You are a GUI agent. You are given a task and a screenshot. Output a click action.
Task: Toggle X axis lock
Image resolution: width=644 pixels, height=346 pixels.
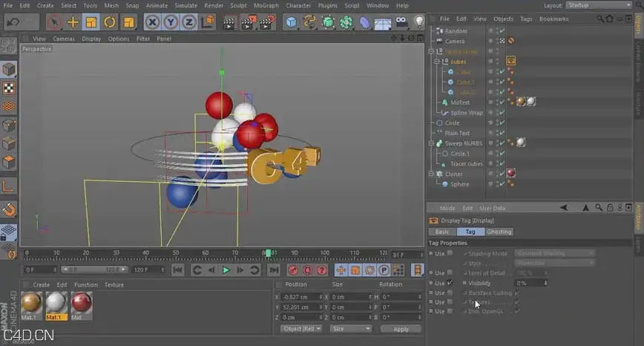pyautogui.click(x=152, y=22)
